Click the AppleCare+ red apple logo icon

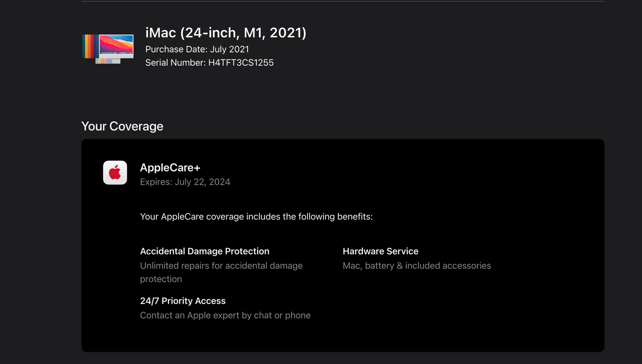pos(115,173)
